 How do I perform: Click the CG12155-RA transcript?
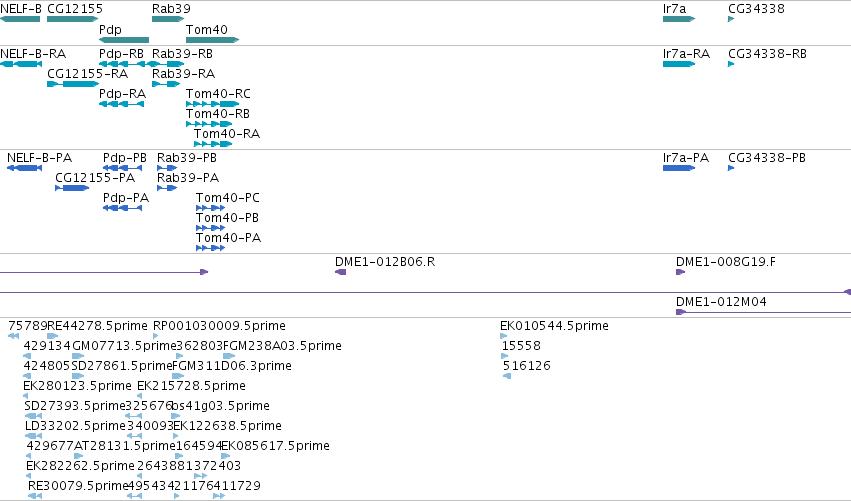(x=73, y=84)
